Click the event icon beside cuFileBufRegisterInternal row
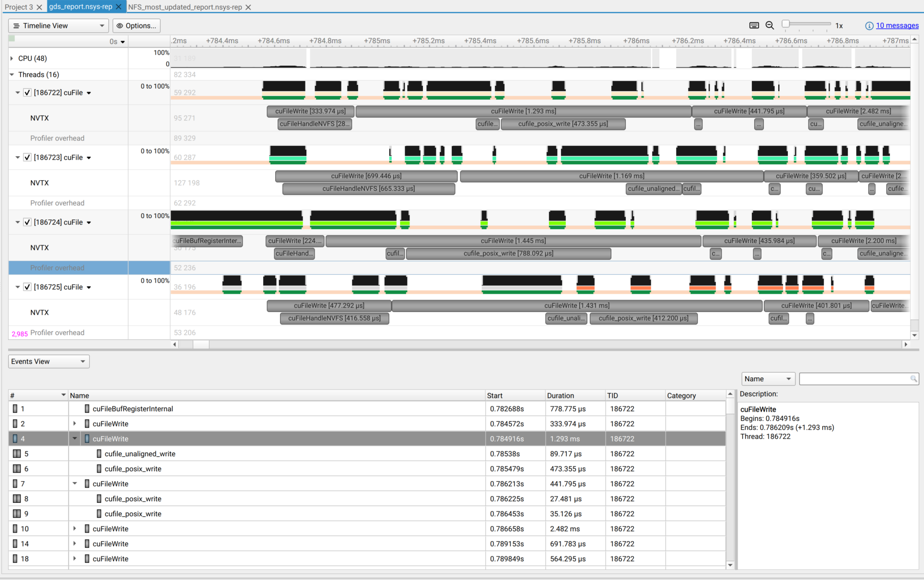The height and width of the screenshot is (580, 924). (87, 408)
